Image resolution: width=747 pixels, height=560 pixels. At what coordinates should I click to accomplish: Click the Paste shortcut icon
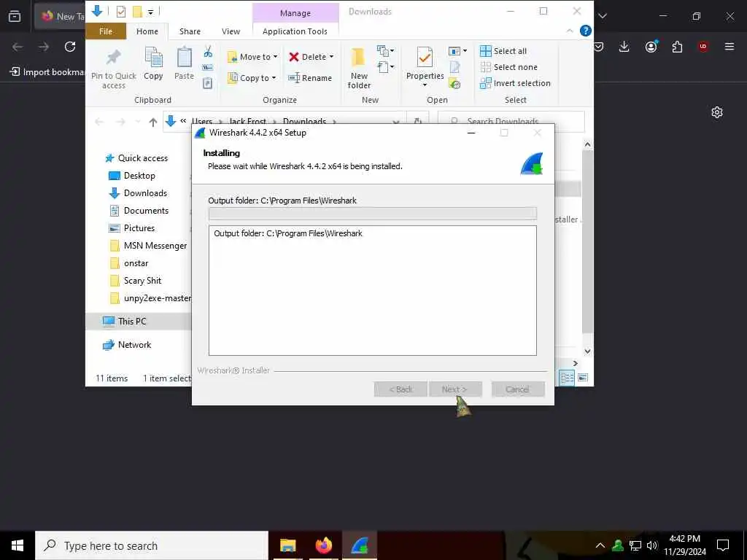(208, 83)
